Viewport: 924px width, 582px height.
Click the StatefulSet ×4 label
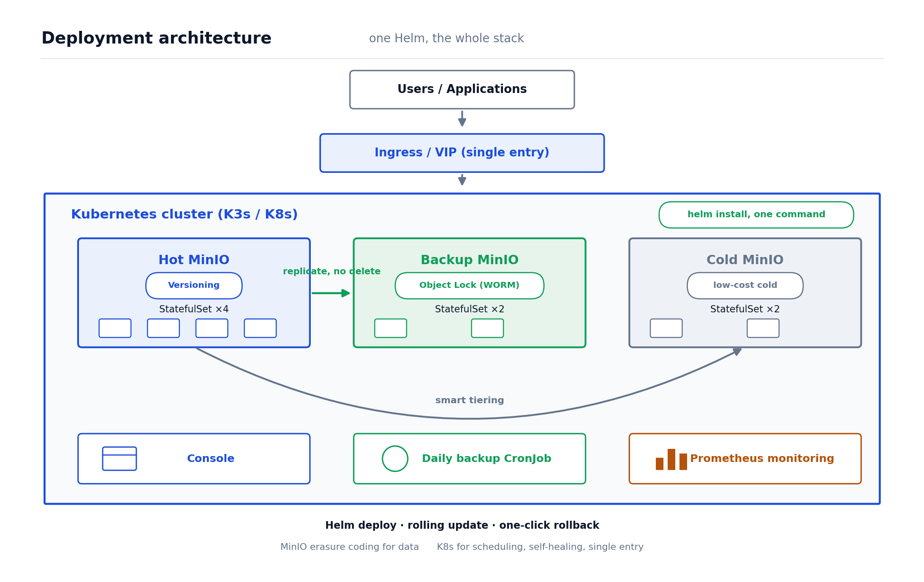tap(194, 309)
